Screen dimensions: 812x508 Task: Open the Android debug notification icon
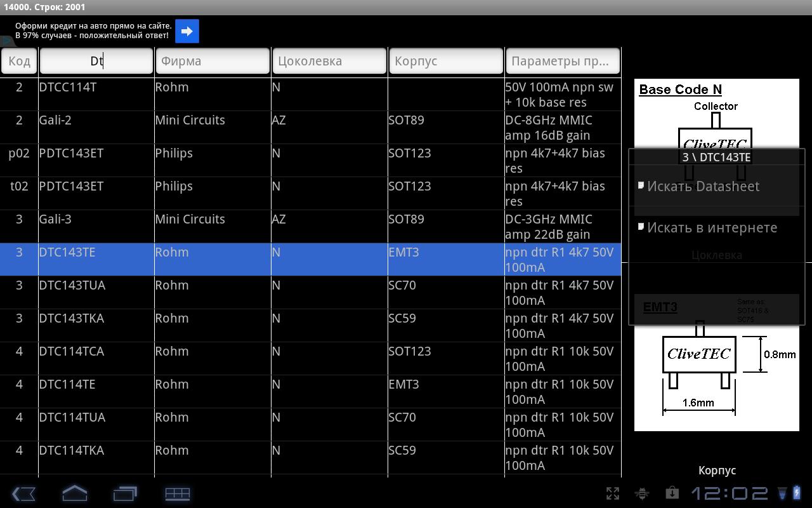point(642,493)
